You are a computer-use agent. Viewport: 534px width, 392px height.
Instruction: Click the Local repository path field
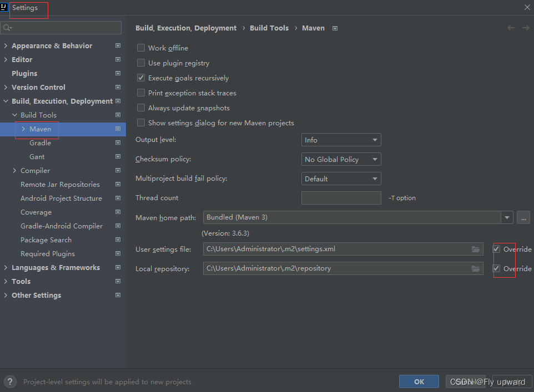[x=343, y=268]
